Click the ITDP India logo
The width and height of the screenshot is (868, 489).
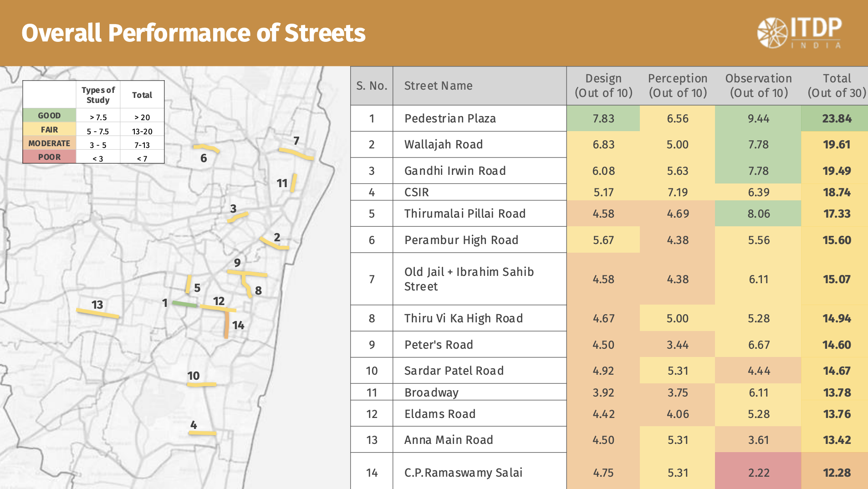click(x=799, y=33)
